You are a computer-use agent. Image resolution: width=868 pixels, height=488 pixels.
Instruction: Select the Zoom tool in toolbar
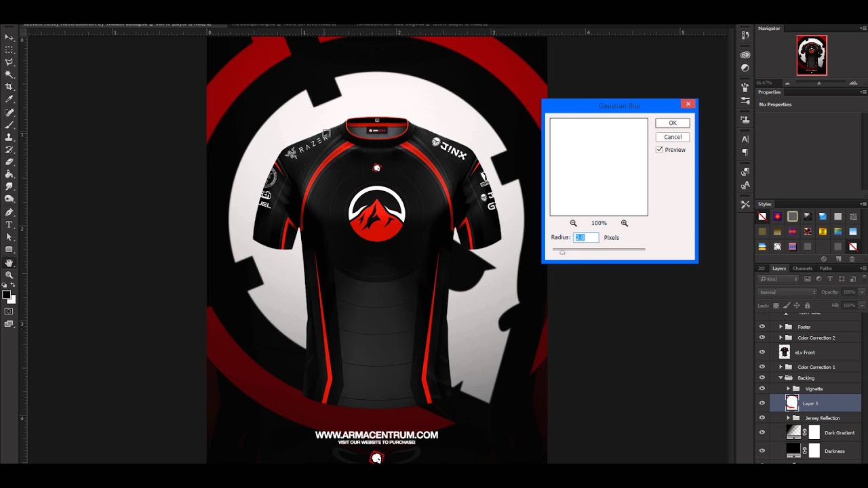click(9, 274)
